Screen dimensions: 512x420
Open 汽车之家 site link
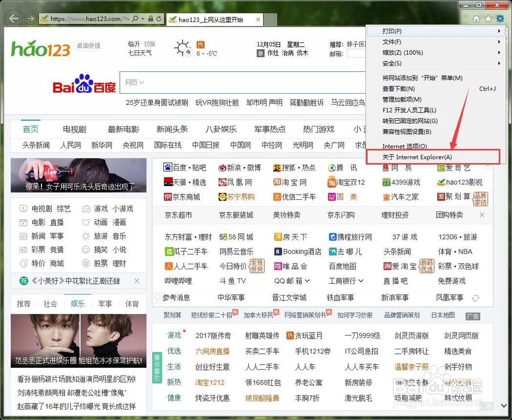pyautogui.click(x=401, y=197)
